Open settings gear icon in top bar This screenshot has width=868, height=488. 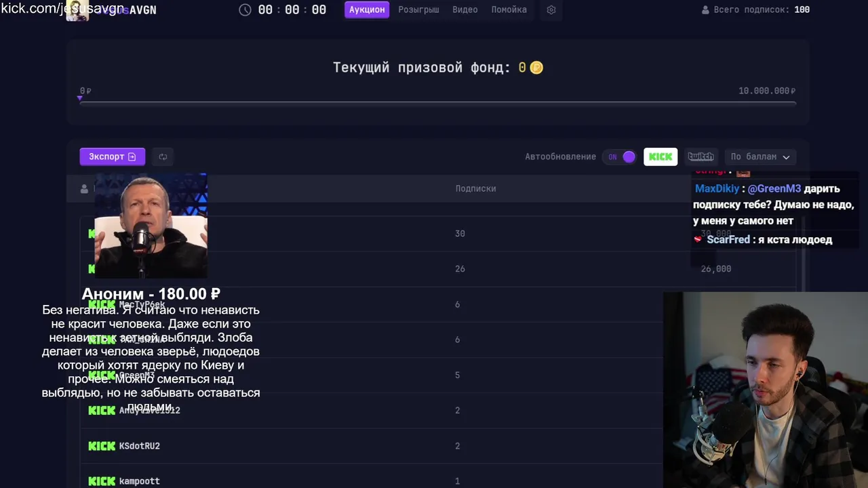[x=551, y=10]
